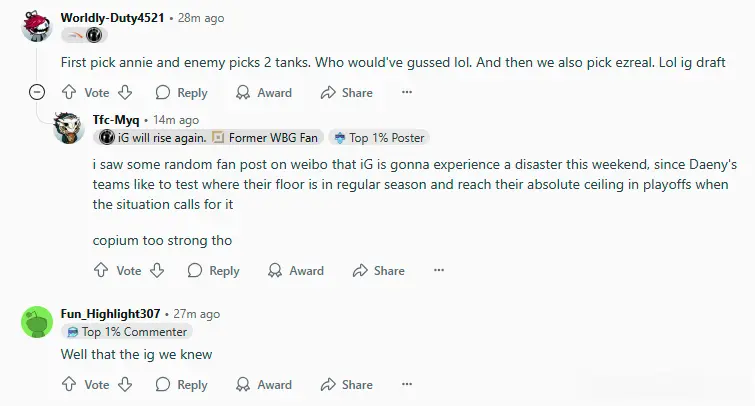
Task: Downvote Worldly-Duty4521's comment
Action: point(125,92)
